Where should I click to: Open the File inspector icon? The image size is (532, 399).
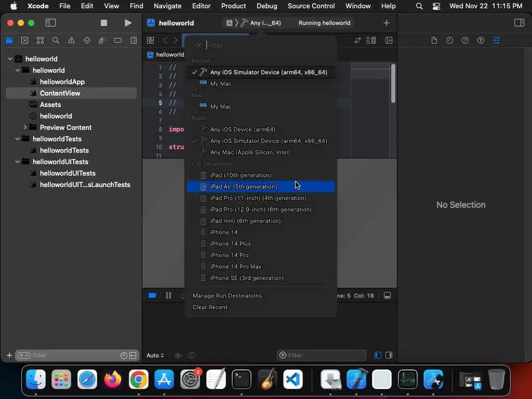(434, 41)
